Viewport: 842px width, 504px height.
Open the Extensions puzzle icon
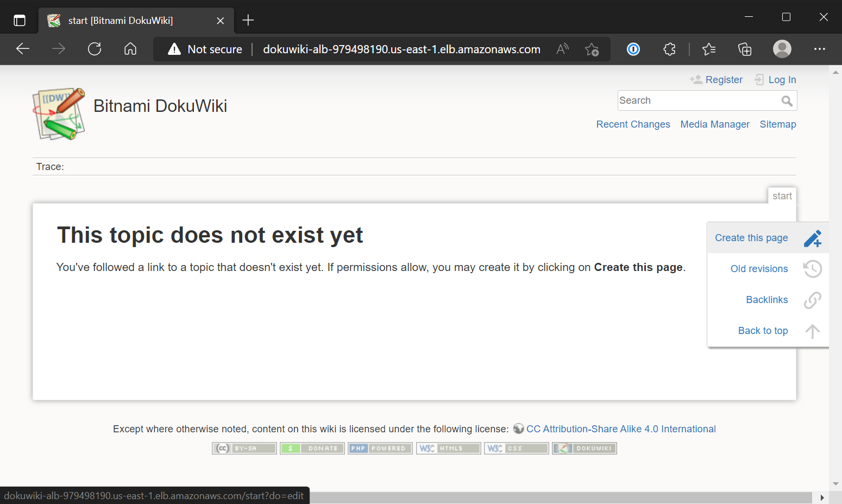coord(669,49)
